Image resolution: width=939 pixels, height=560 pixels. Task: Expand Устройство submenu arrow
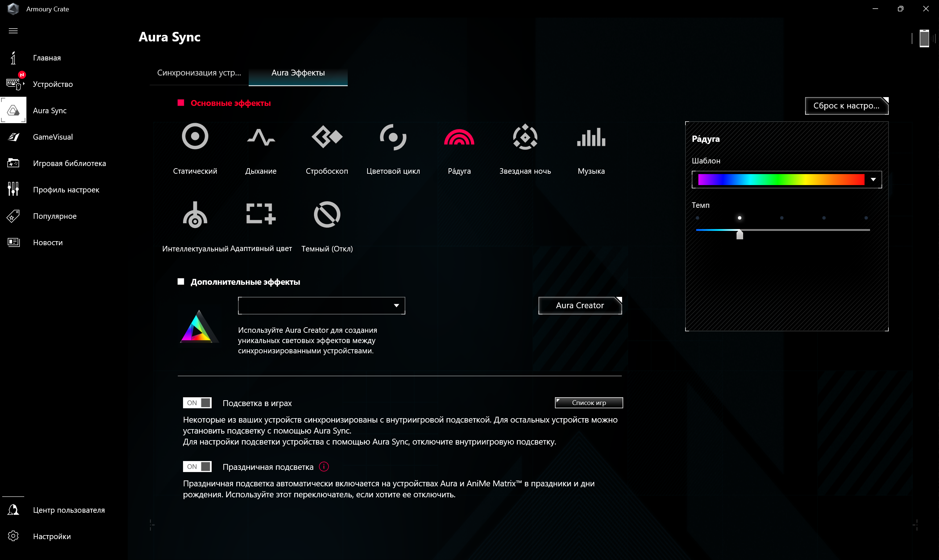coord(24,84)
